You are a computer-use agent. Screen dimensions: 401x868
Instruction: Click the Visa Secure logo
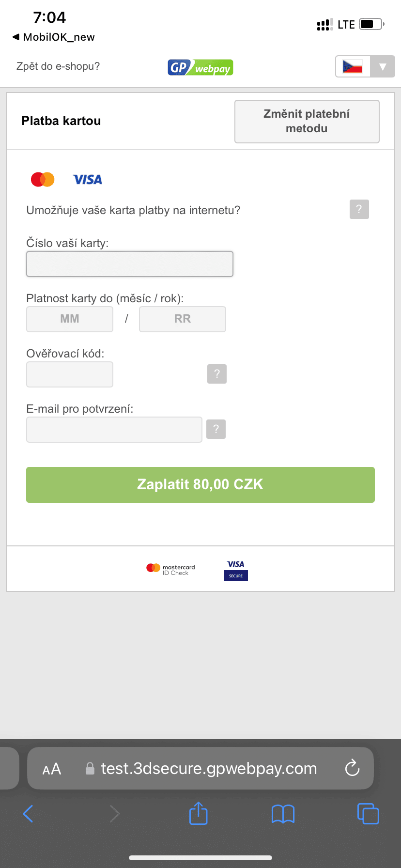coord(236,571)
